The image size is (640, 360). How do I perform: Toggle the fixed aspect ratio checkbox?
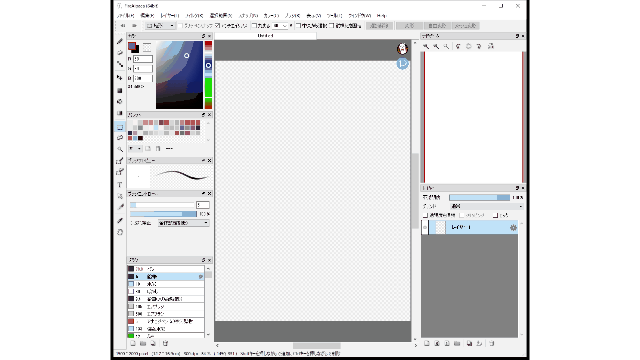click(x=331, y=26)
